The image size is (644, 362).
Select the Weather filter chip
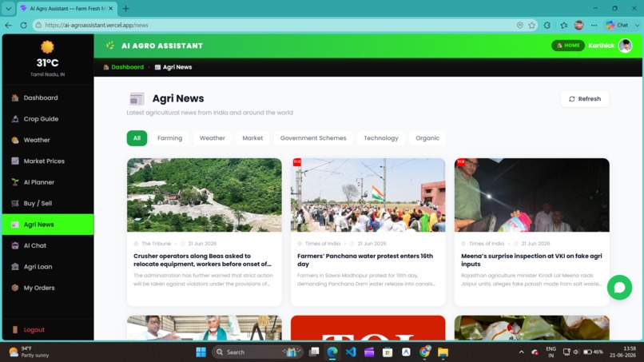click(213, 138)
